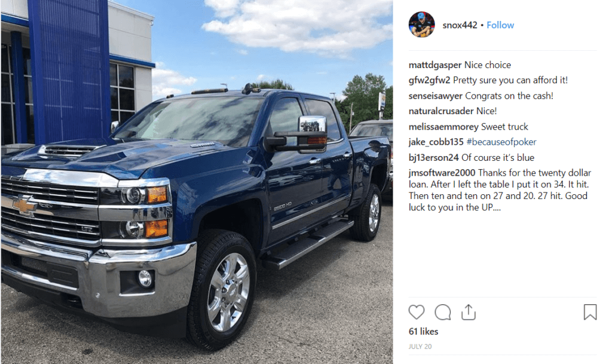612x364 pixels.
Task: Open the #becauseofpoker hashtag
Action: tap(501, 142)
